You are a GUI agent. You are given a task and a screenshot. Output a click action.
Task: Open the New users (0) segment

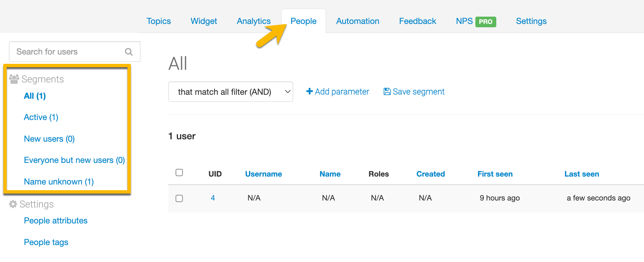[x=49, y=139]
